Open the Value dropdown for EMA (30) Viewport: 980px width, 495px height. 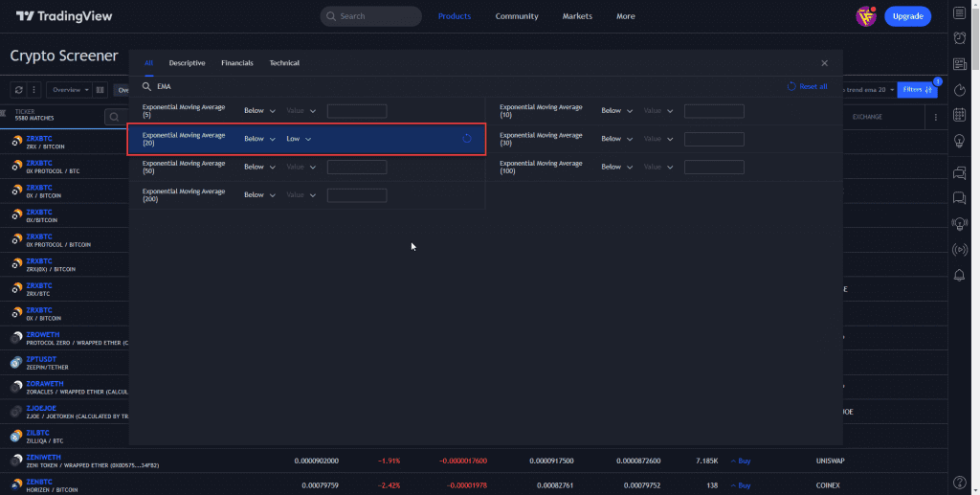click(x=658, y=139)
